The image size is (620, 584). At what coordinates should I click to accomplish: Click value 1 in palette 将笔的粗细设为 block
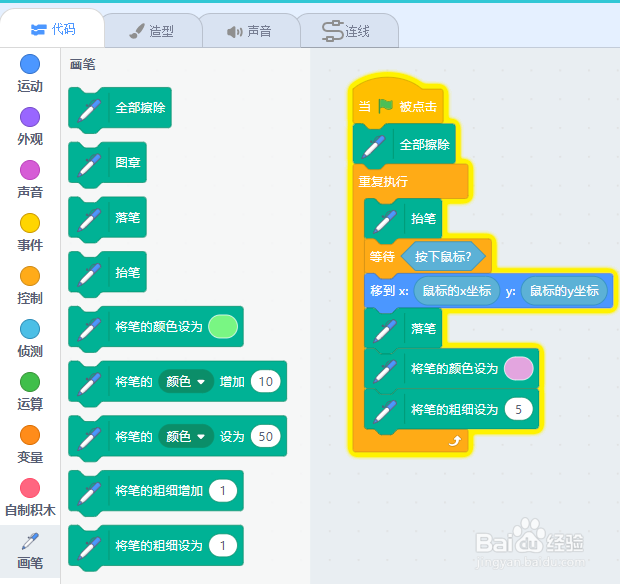pos(223,546)
